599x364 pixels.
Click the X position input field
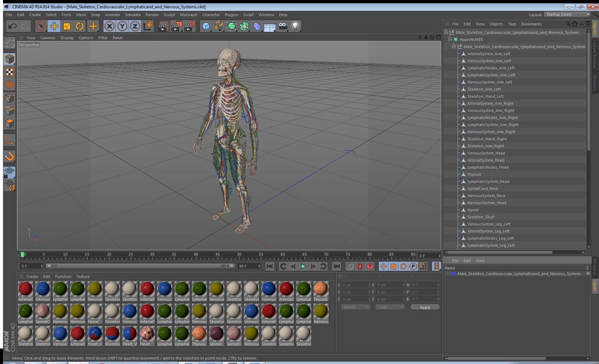(356, 285)
